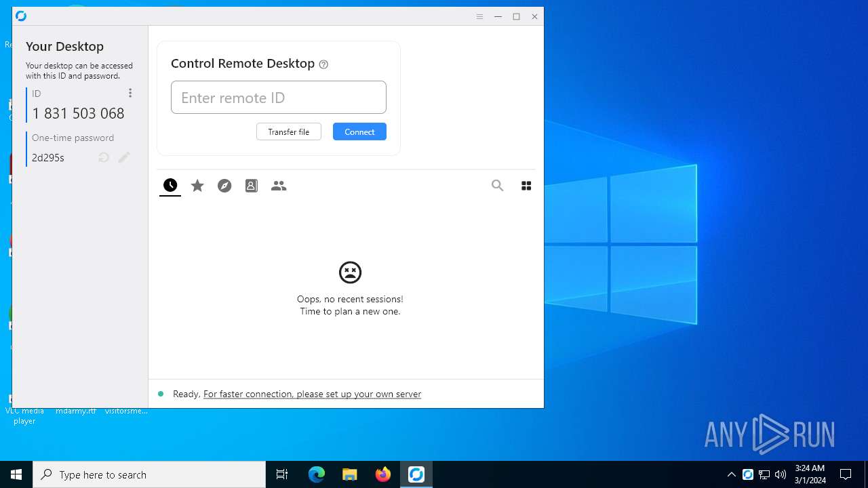
Task: Open Task View on the taskbar
Action: pyautogui.click(x=282, y=474)
